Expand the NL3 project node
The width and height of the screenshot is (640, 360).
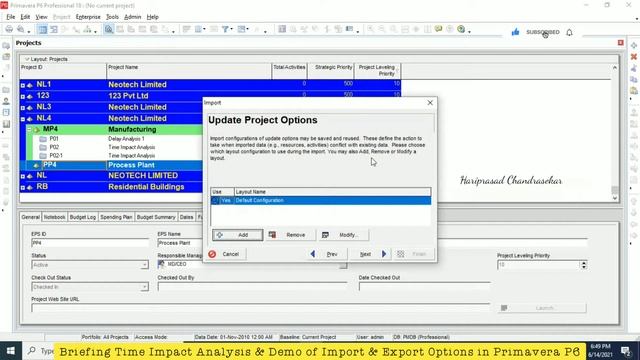(23, 108)
